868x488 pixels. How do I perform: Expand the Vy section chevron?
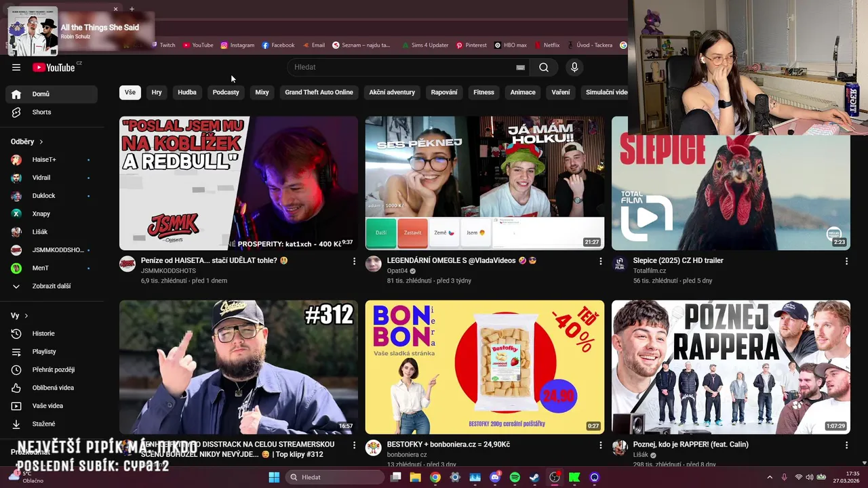click(26, 316)
